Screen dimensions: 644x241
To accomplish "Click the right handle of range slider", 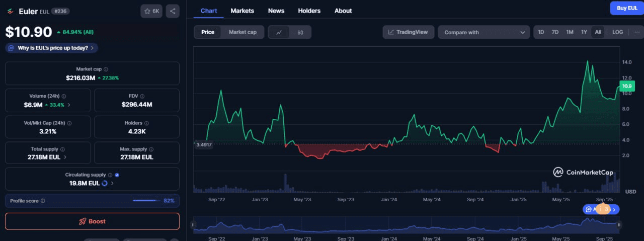I will tap(619, 225).
